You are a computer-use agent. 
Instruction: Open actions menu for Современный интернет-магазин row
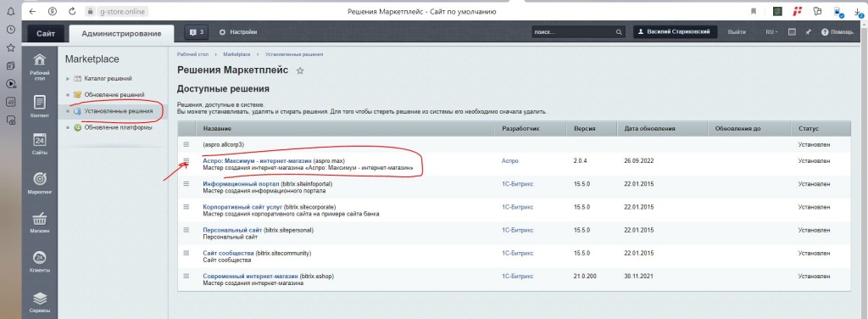[x=186, y=276]
